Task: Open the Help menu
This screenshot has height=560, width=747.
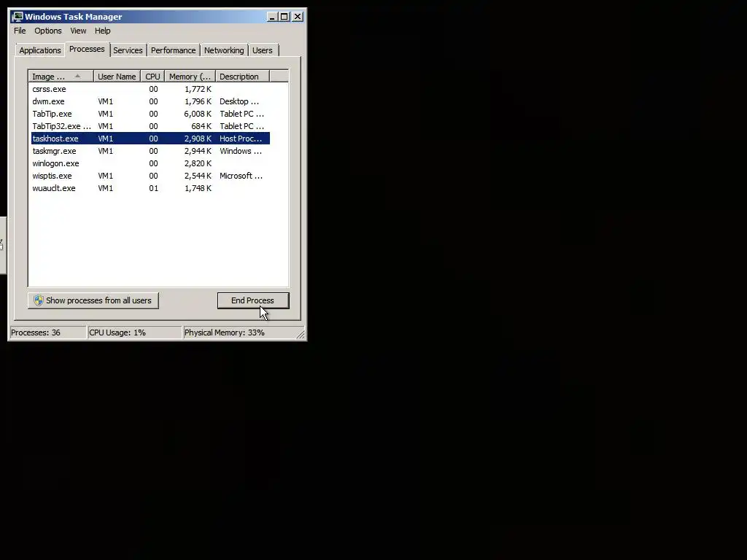Action: [102, 31]
